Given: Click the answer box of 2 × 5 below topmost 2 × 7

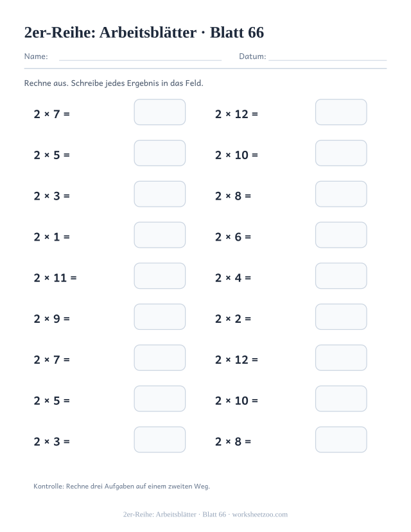Looking at the screenshot, I should click(x=160, y=153).
